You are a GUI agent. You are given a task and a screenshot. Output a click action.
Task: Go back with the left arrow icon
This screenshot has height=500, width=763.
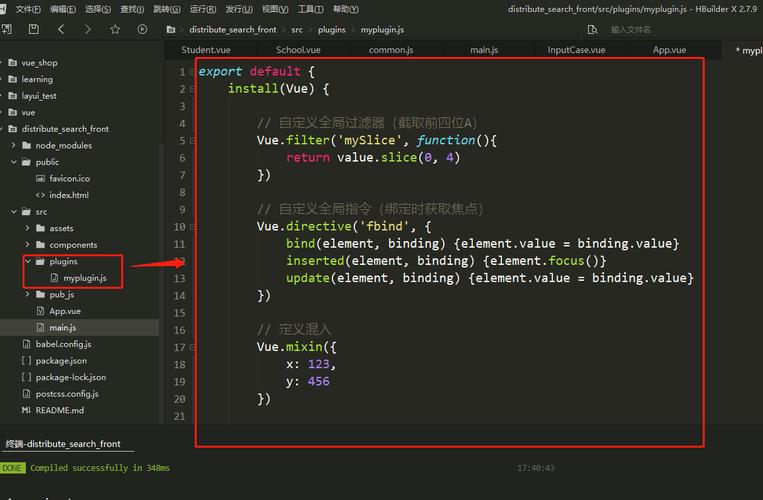click(61, 29)
